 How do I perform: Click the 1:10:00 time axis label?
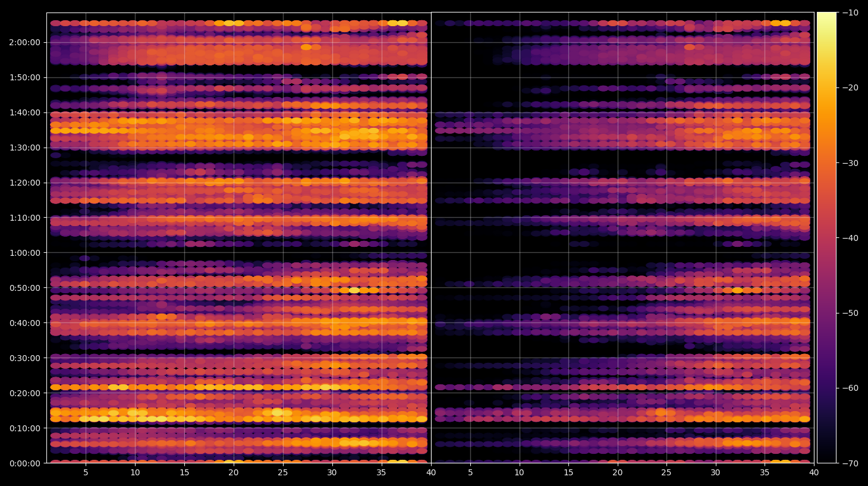pos(25,218)
